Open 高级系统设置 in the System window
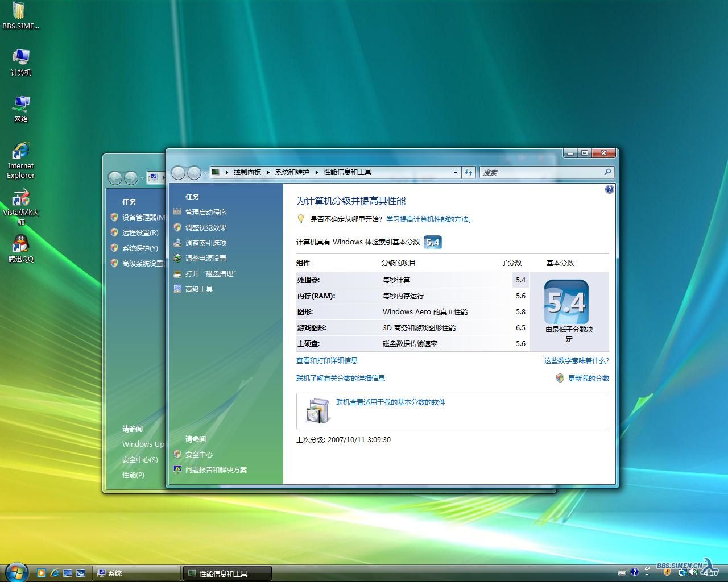This screenshot has height=582, width=728. pyautogui.click(x=143, y=263)
